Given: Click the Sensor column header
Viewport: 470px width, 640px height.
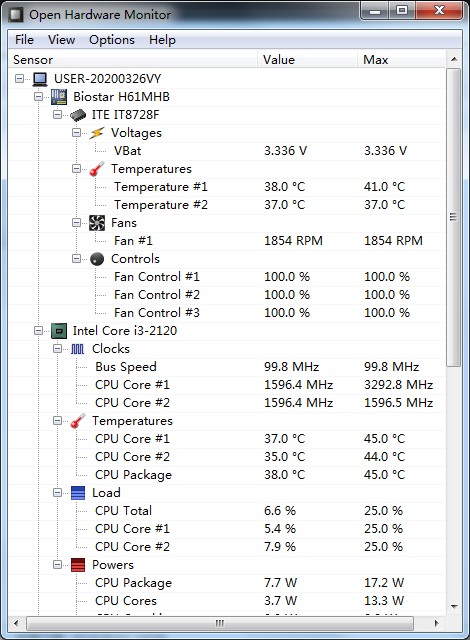Looking at the screenshot, I should tap(133, 60).
